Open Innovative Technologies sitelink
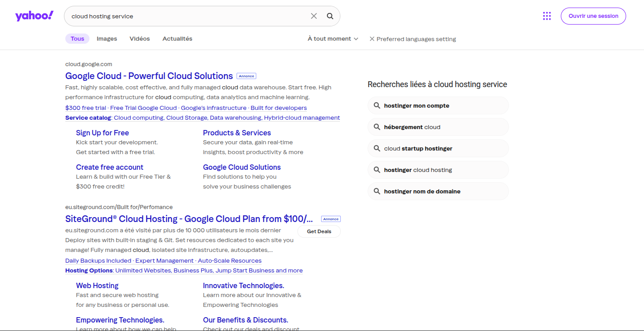Viewport: 644px width, 331px height. [x=244, y=285]
